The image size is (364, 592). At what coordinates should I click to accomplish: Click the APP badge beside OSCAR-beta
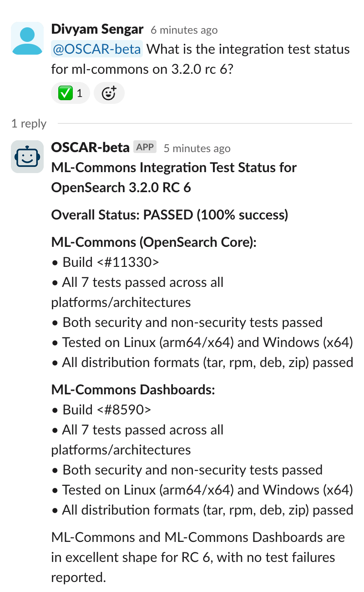(x=145, y=147)
